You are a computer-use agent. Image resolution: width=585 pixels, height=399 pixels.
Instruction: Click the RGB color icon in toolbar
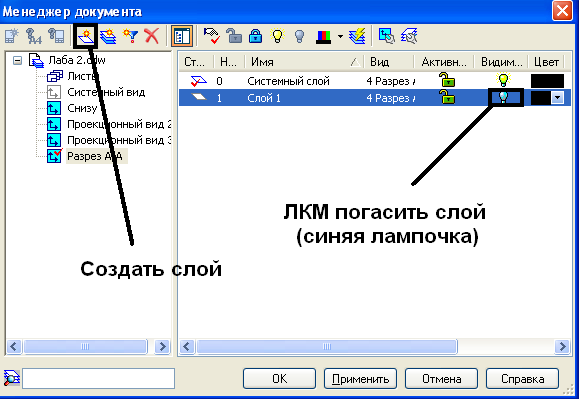click(323, 37)
